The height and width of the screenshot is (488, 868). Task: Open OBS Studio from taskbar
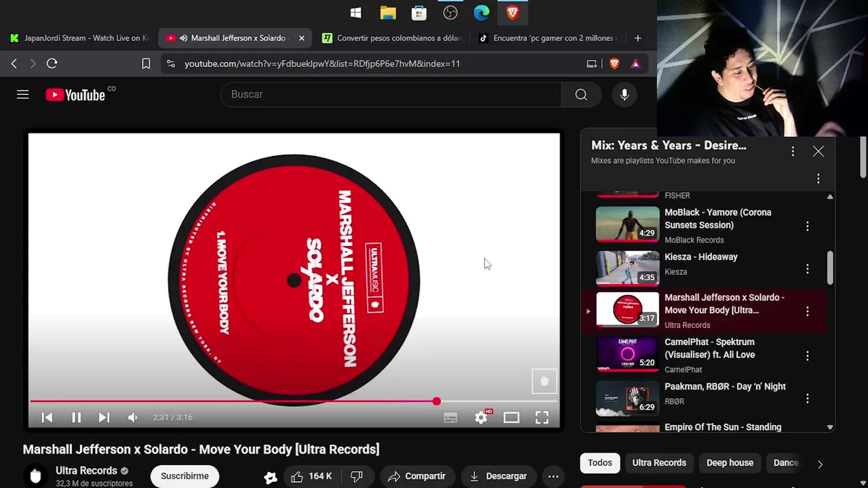pos(450,13)
